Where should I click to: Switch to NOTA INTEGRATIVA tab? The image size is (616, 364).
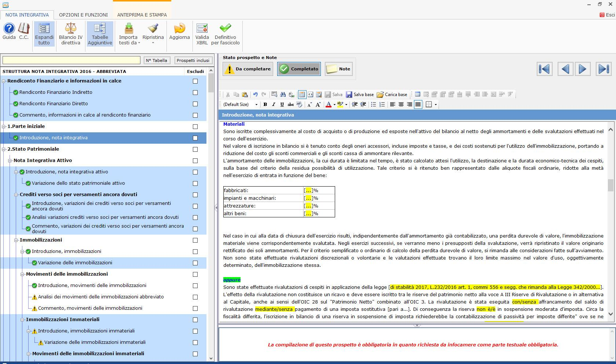point(27,15)
